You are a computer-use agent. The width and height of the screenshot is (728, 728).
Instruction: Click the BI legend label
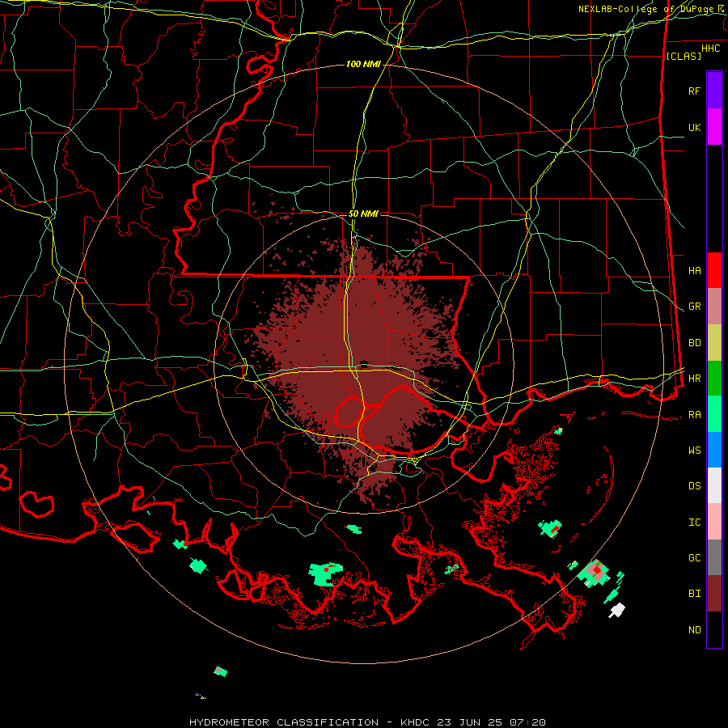[694, 594]
